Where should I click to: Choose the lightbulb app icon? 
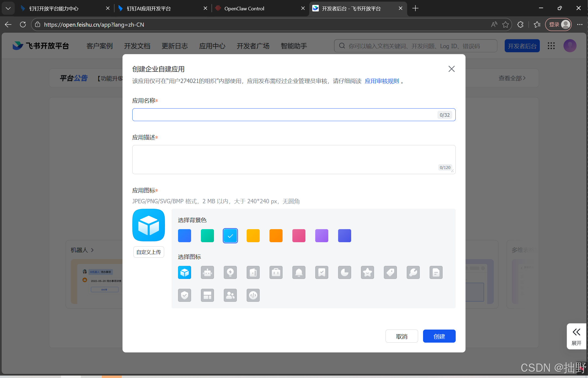230,272
